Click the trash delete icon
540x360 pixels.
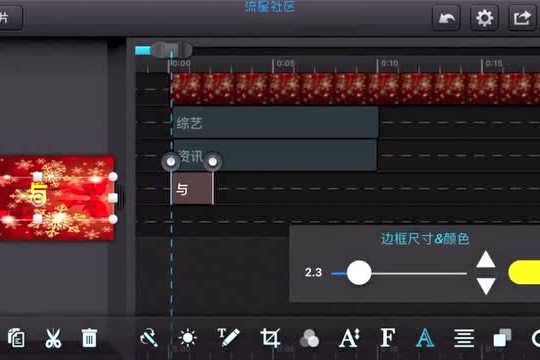click(89, 338)
